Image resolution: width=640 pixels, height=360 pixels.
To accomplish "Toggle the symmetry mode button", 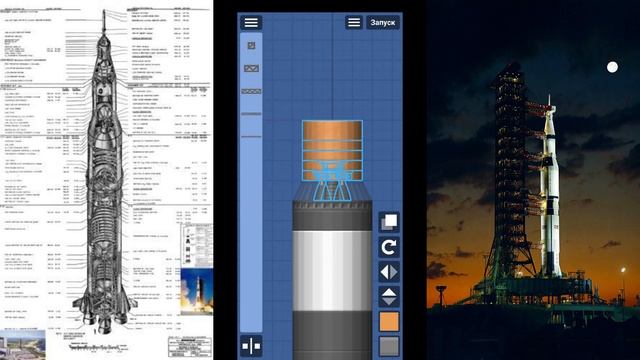I will tap(251, 346).
